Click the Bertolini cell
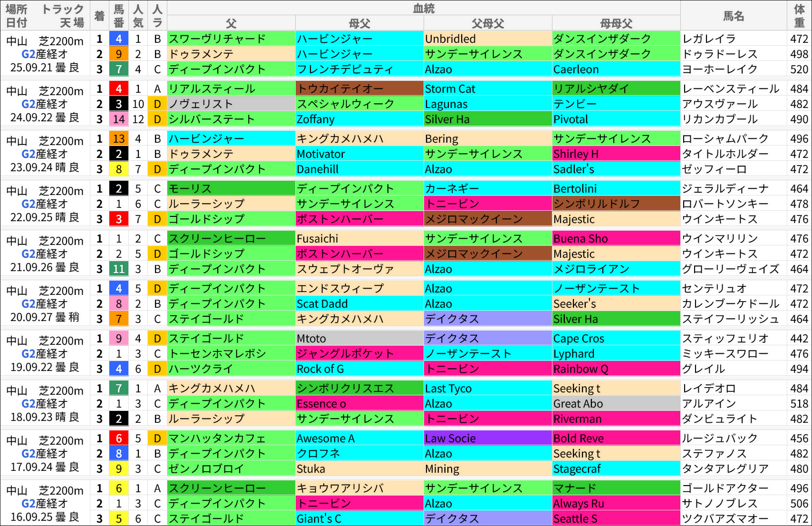Image resolution: width=812 pixels, height=526 pixels. (x=616, y=189)
